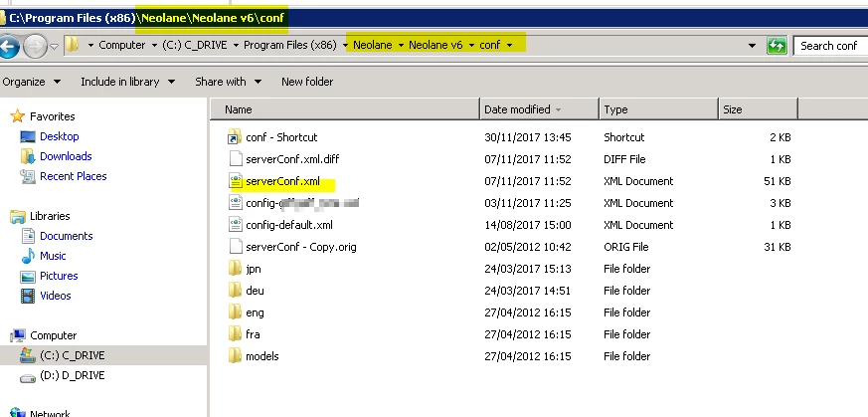868x417 pixels.
Task: Open Recent Places in Favorites
Action: [73, 176]
